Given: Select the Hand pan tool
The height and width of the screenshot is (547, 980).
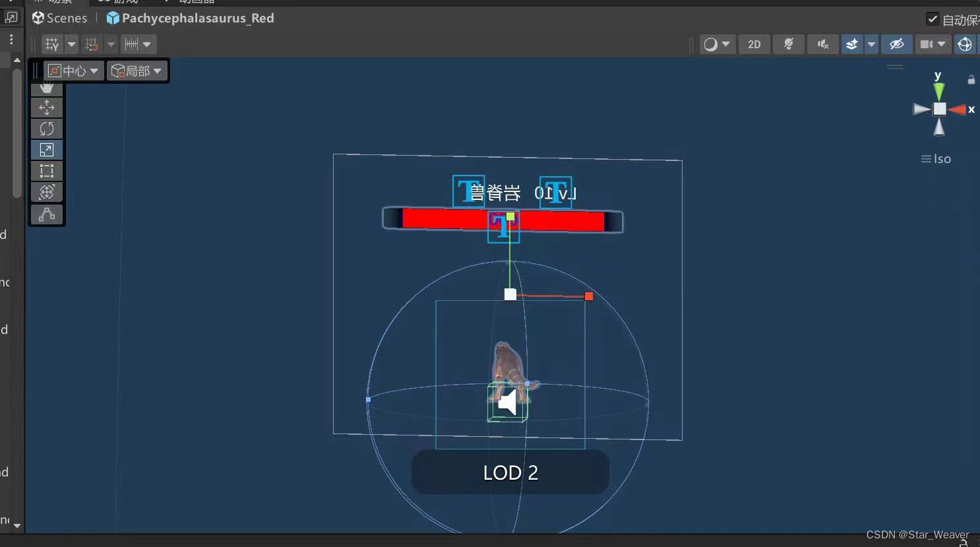Looking at the screenshot, I should (47, 86).
